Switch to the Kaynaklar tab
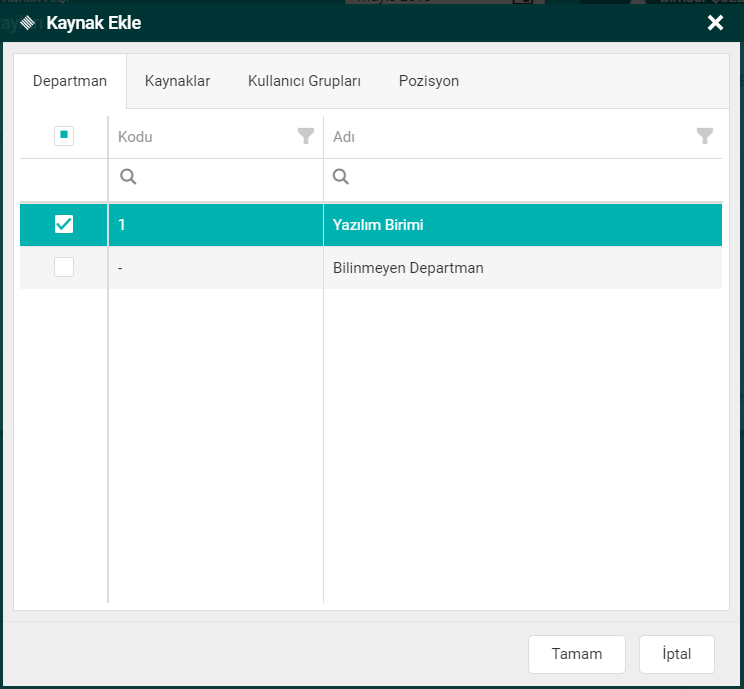744x689 pixels. [x=177, y=81]
